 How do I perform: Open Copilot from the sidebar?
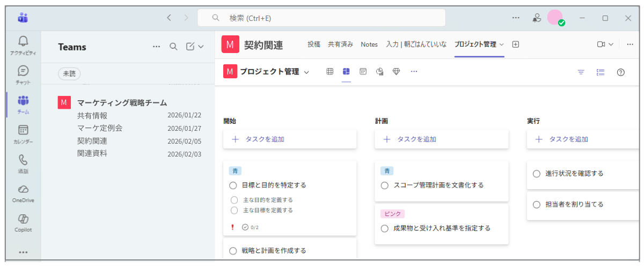coord(23,222)
